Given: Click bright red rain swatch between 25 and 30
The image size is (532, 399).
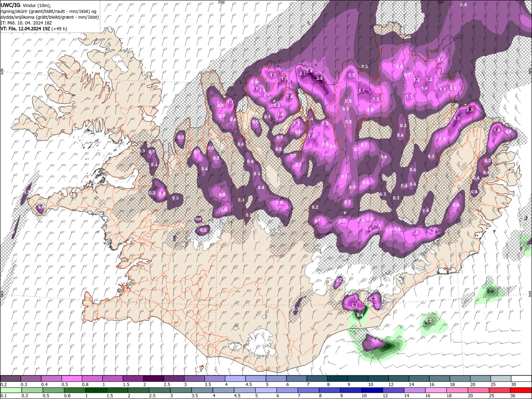Looking at the screenshot, I should [x=499, y=390].
